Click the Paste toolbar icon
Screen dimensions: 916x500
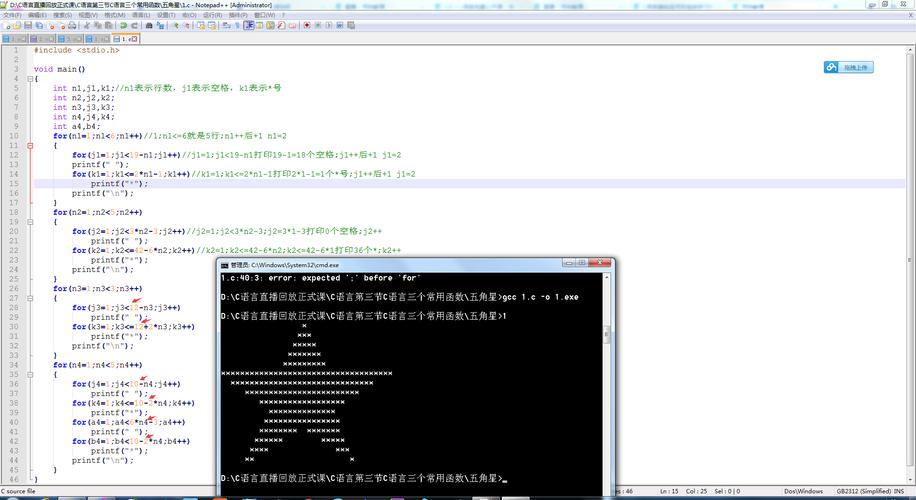click(109, 26)
